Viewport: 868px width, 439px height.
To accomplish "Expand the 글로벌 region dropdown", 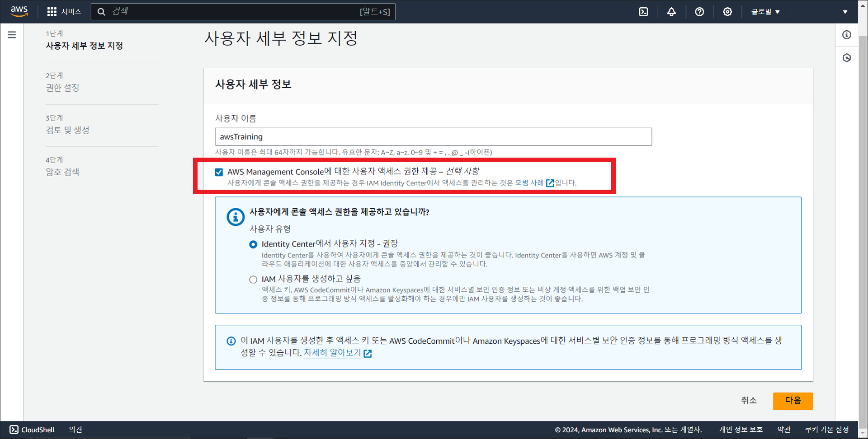I will pyautogui.click(x=765, y=12).
